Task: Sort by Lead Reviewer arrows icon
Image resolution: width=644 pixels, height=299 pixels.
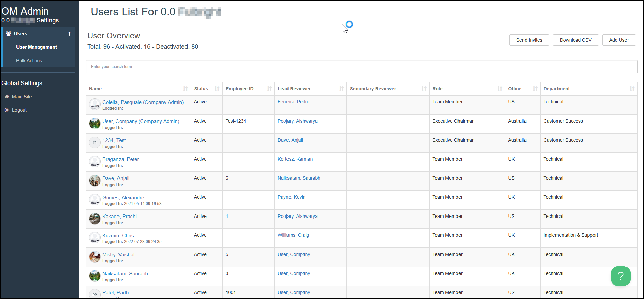Action: pyautogui.click(x=342, y=89)
